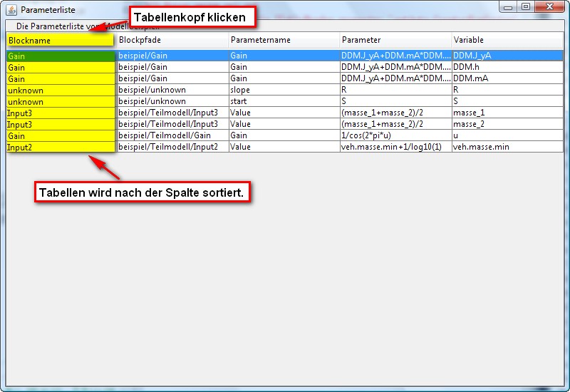Image resolution: width=570 pixels, height=392 pixels.
Task: Click the masse_1 variable cell
Action: (x=506, y=113)
